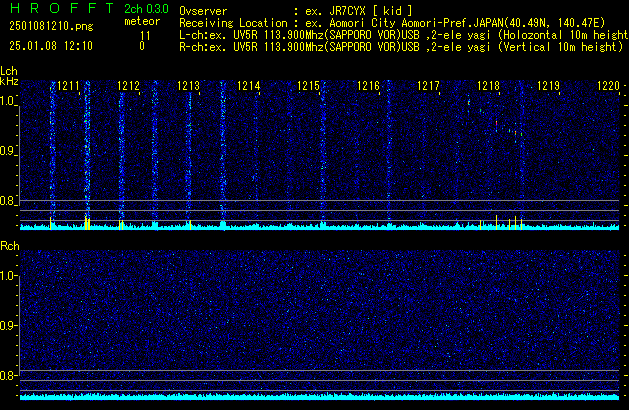The width and height of the screenshot is (629, 410).
Task: Click the Lch 0.9 kHz axis label
Action: coord(8,151)
